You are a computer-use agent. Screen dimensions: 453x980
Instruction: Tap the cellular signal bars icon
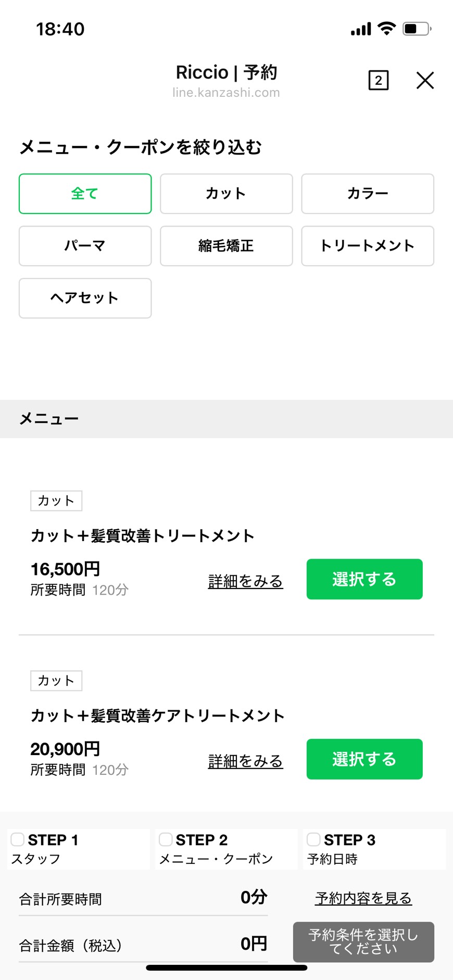pos(361,29)
